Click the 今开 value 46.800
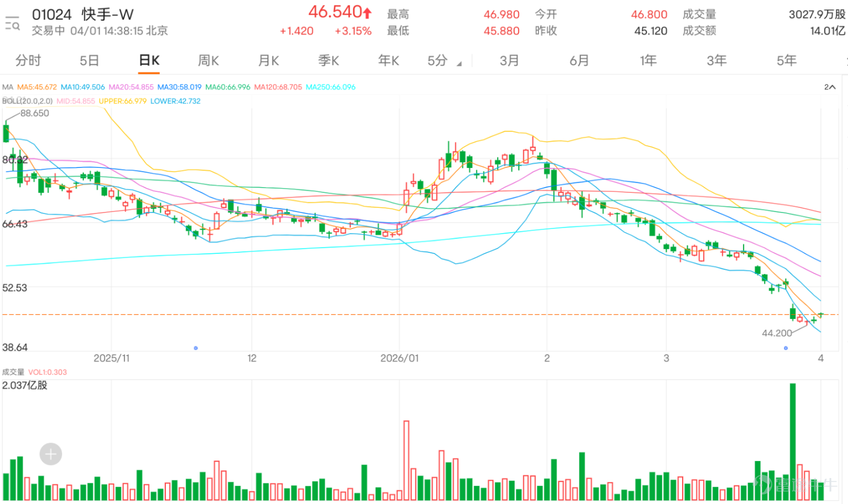This screenshot has height=504, width=848. (x=649, y=14)
